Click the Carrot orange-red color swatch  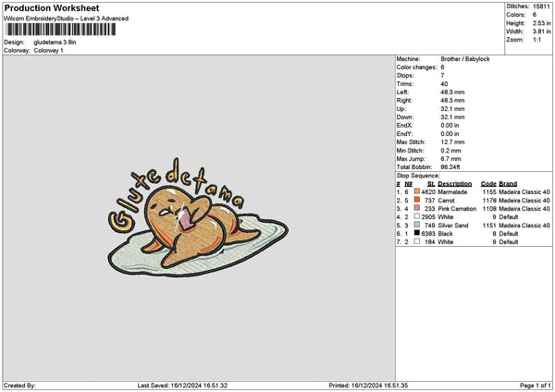tap(417, 200)
